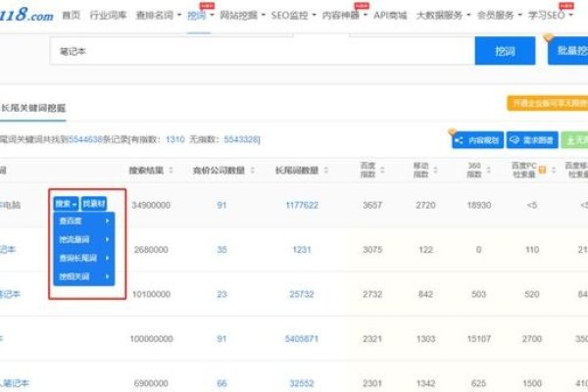Image resolution: width=588 pixels, height=392 pixels.
Task: Click the eye icon on 需求图谱 button
Action: [514, 140]
